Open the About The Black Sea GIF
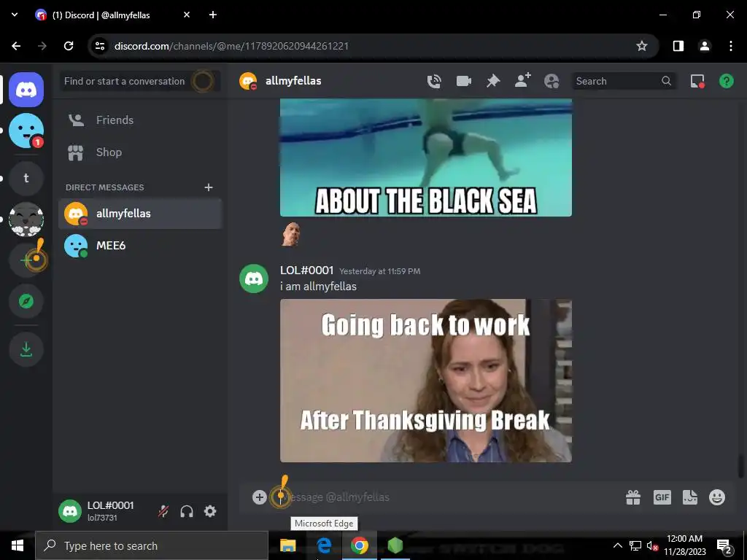 coord(426,157)
